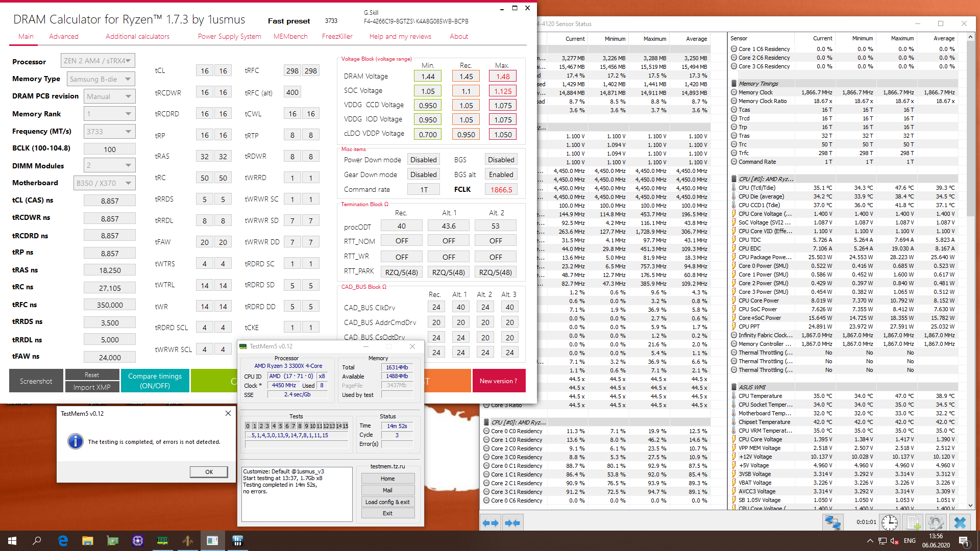Click HWiNFO sensor list scrollbar down arrow

click(x=970, y=506)
